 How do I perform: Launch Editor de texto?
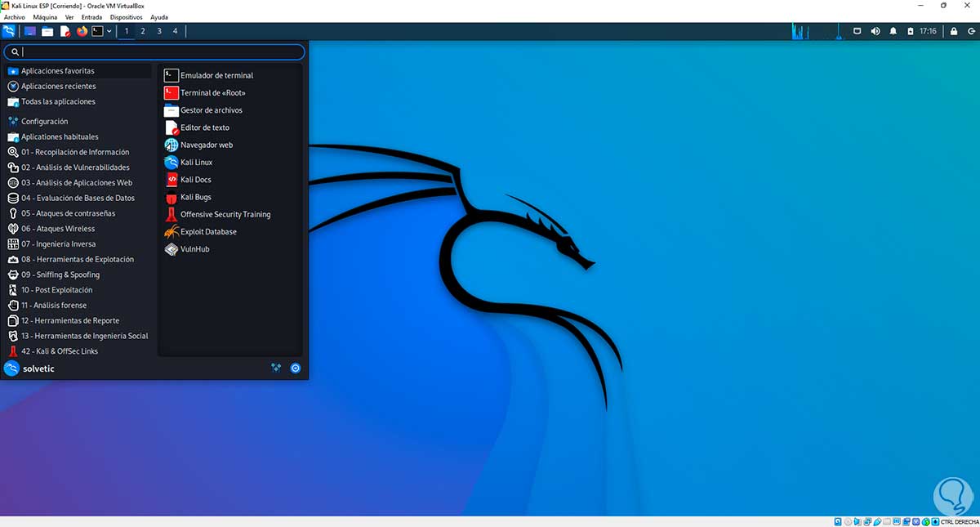(231, 127)
